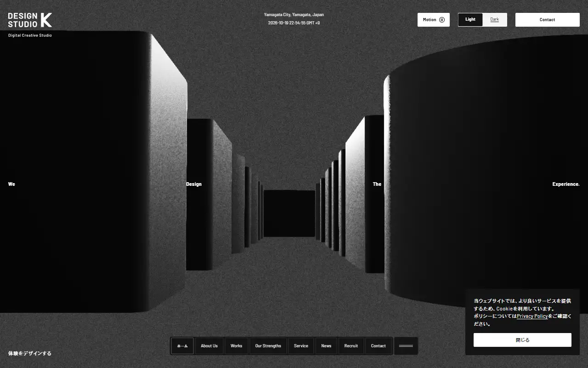Pause animation with the Motion button

point(434,20)
